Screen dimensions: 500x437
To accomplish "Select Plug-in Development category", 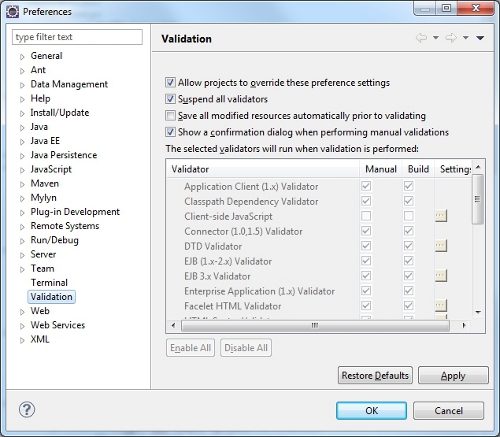I will tap(75, 212).
